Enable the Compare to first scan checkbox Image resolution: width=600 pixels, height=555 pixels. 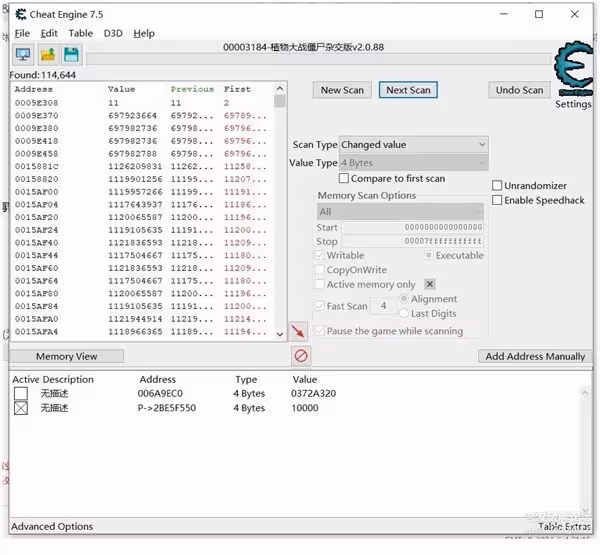click(344, 178)
